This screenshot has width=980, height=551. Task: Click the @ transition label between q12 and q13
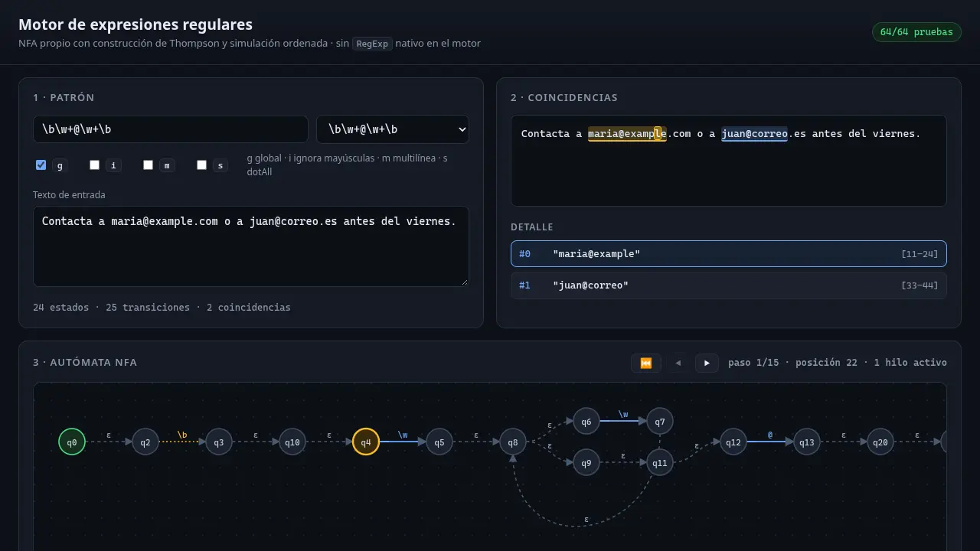tap(770, 435)
